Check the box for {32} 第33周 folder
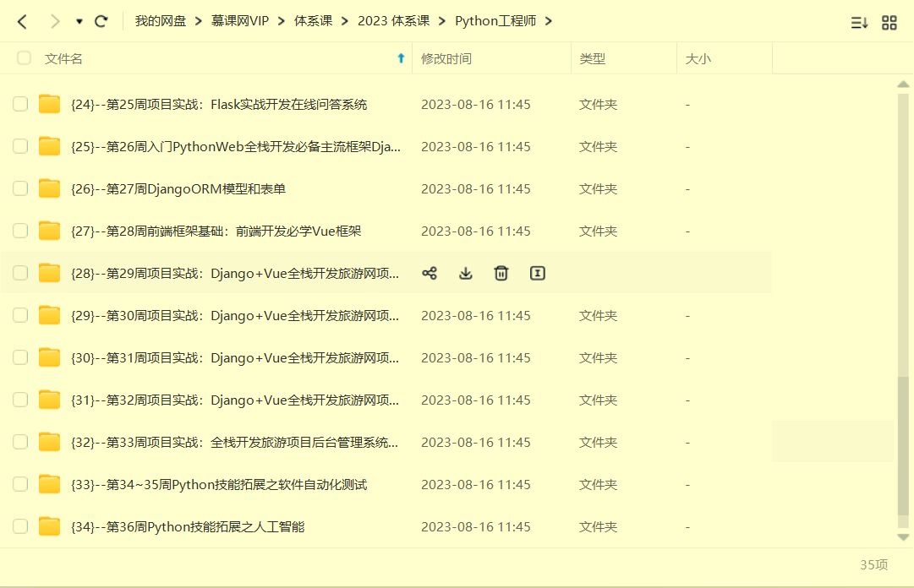914x588 pixels. click(20, 442)
